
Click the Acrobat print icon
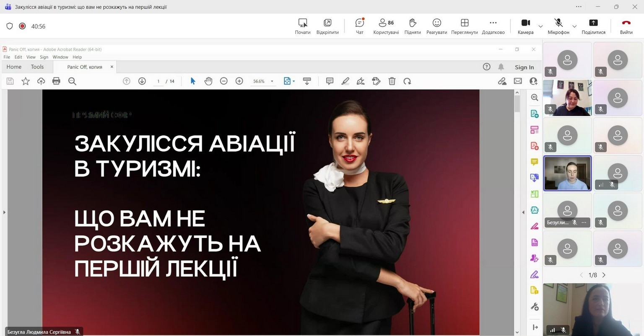[56, 81]
